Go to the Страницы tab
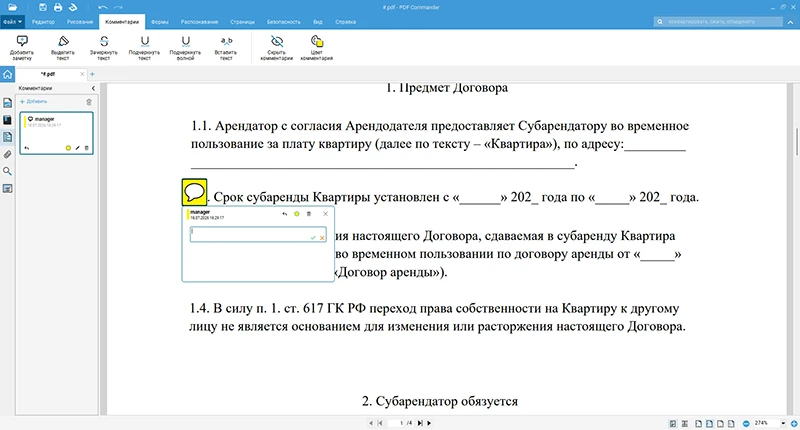The height and width of the screenshot is (430, 800). [x=242, y=22]
